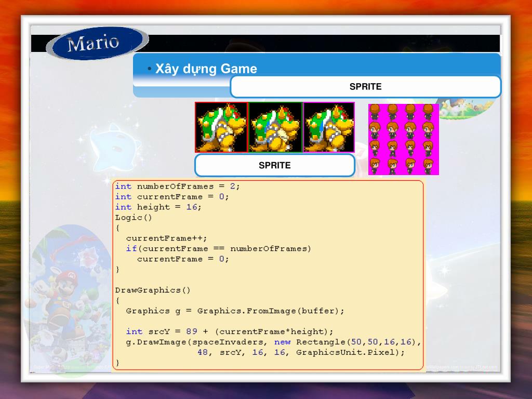Click the 'DrawGraphics()' function name
Image resolution: width=532 pixels, height=399 pixels.
tap(153, 290)
